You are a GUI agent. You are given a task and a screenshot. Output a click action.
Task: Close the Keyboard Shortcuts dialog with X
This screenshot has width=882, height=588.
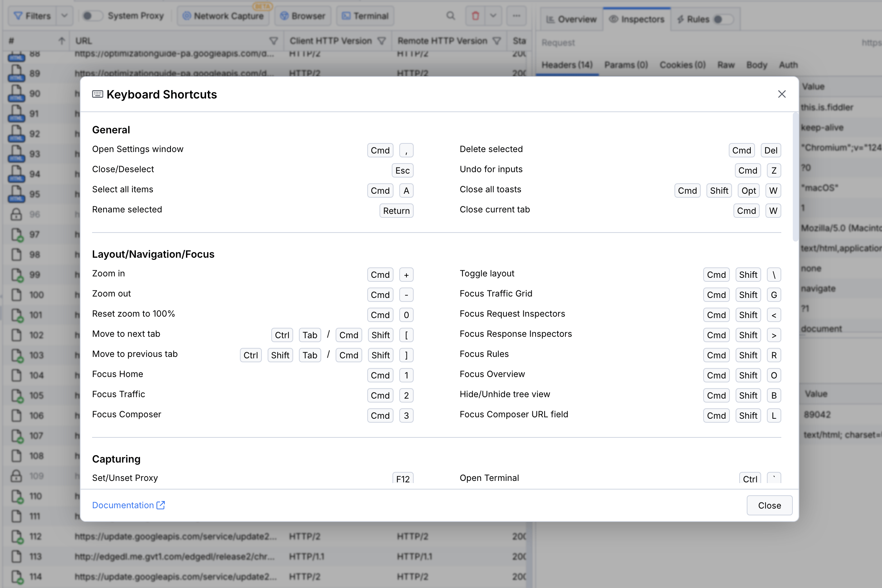[x=781, y=94]
